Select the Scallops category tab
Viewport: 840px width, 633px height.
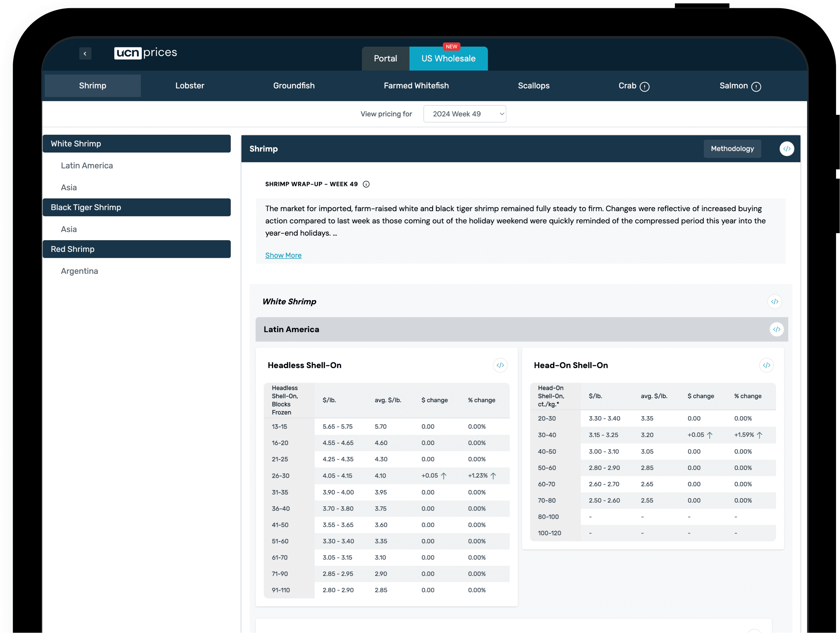coord(533,86)
